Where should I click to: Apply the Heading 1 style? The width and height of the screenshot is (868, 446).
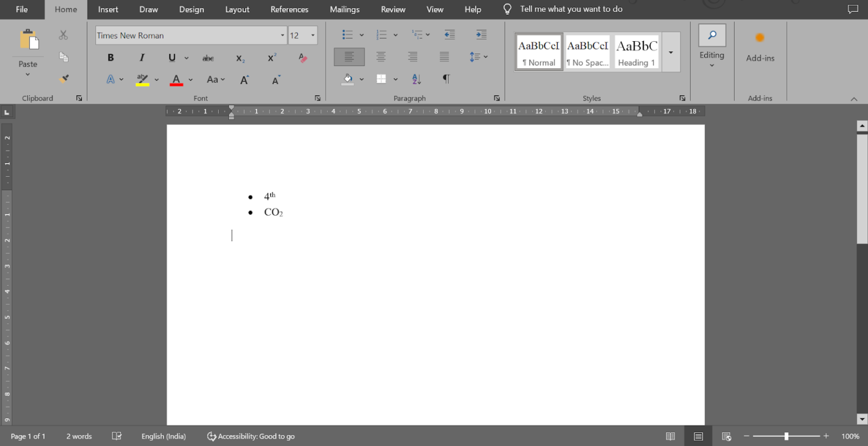(x=636, y=52)
